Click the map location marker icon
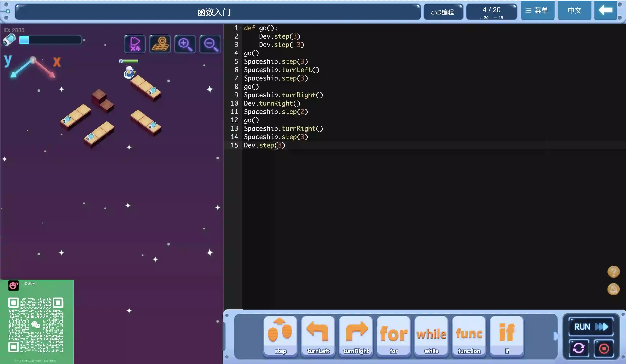The height and width of the screenshot is (364, 626). [x=160, y=44]
